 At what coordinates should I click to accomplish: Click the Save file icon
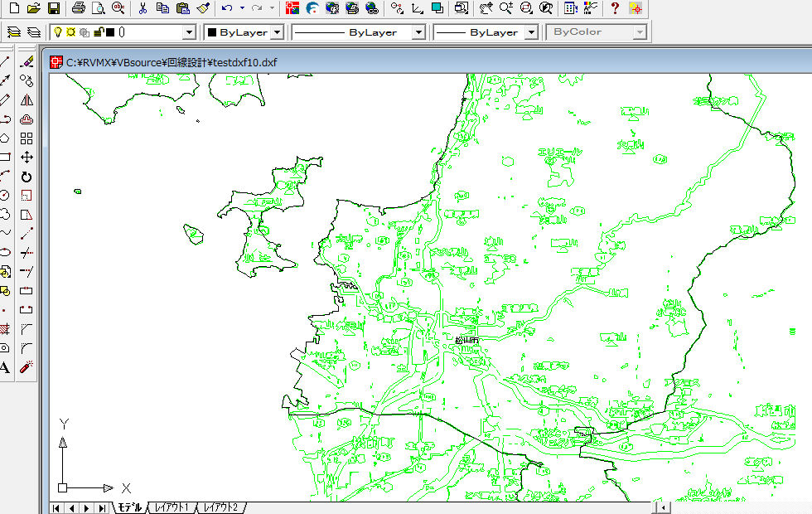[x=53, y=8]
